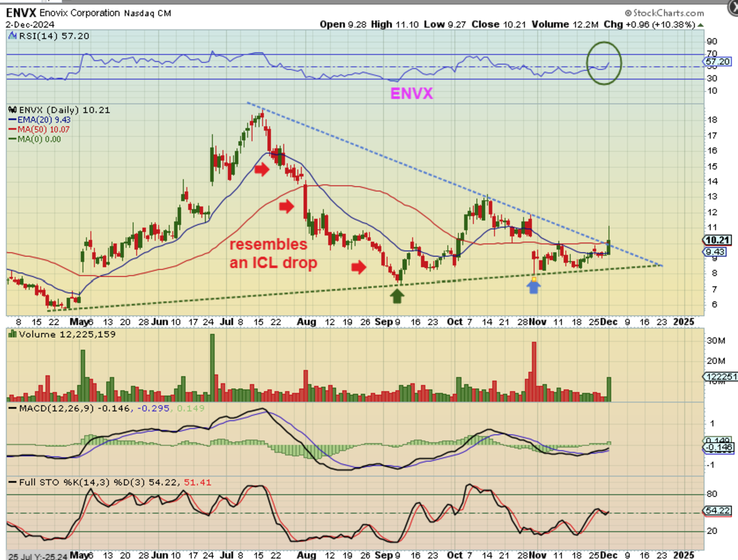Click the 80 level on the stochastic axis
Screen dimensions: 738x560
(712, 494)
